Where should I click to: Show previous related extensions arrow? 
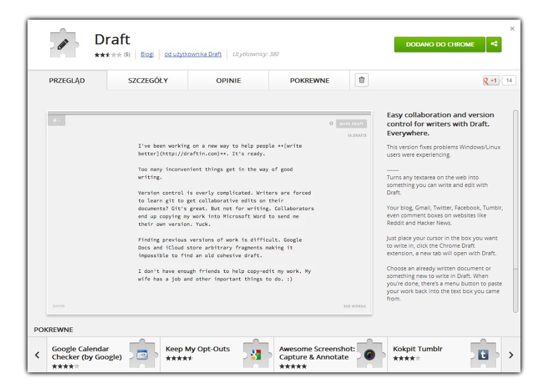(37, 355)
